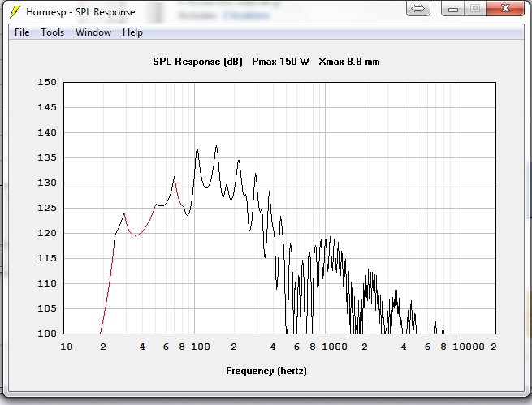Click the 110 dB y-axis label

47,283
